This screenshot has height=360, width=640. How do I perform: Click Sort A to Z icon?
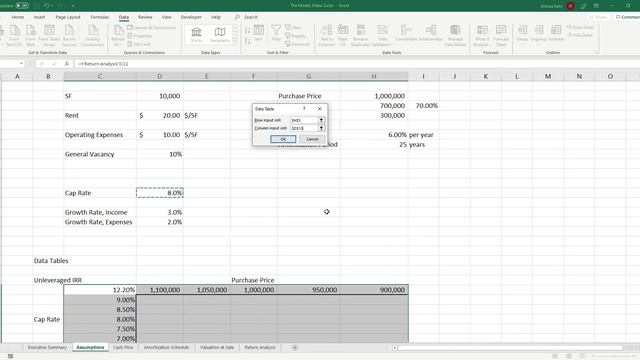tap(247, 31)
